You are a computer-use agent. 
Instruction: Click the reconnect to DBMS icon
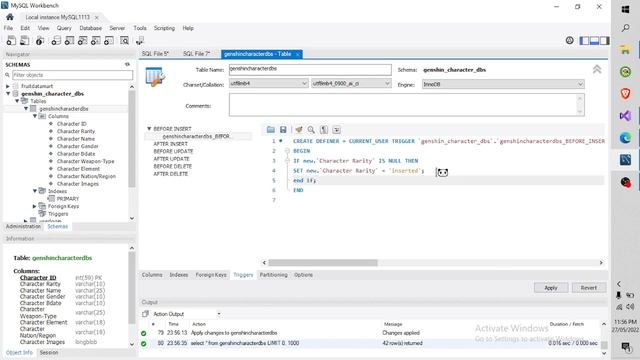pyautogui.click(x=140, y=40)
